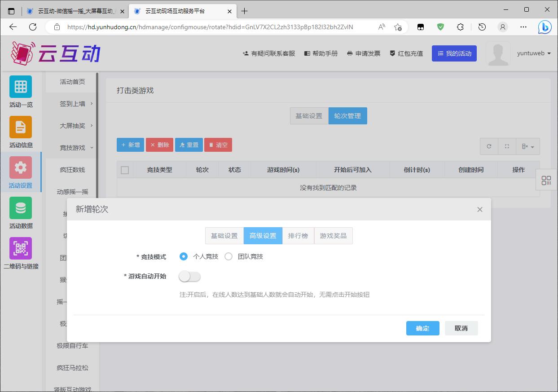Click the floating QR code side icon
The image size is (558, 392).
[546, 181]
